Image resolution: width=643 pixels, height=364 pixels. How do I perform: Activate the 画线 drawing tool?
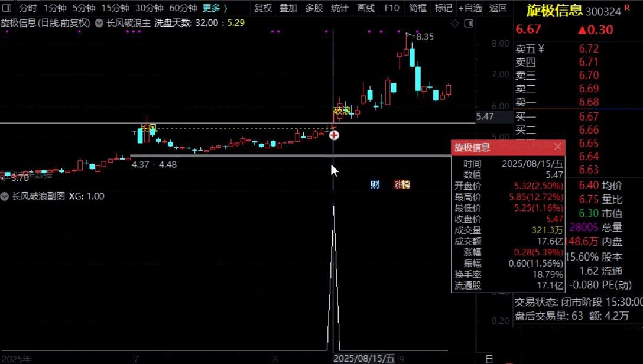tap(366, 8)
